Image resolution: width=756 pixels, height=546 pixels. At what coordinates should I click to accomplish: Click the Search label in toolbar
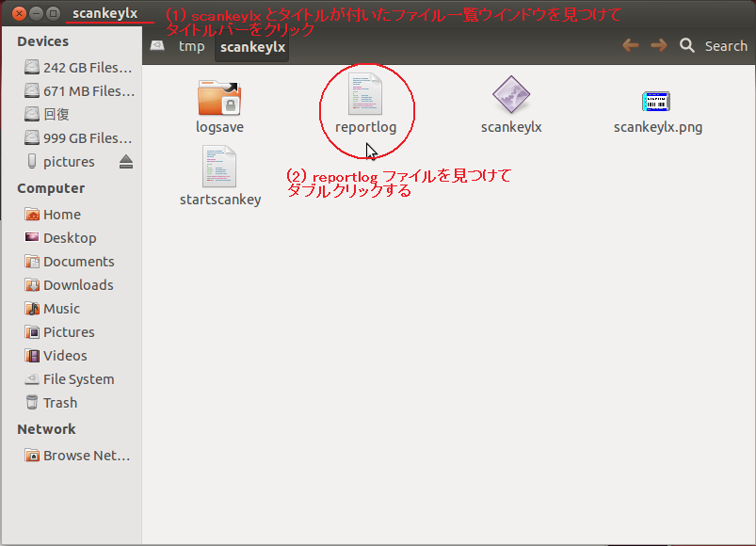tap(726, 46)
